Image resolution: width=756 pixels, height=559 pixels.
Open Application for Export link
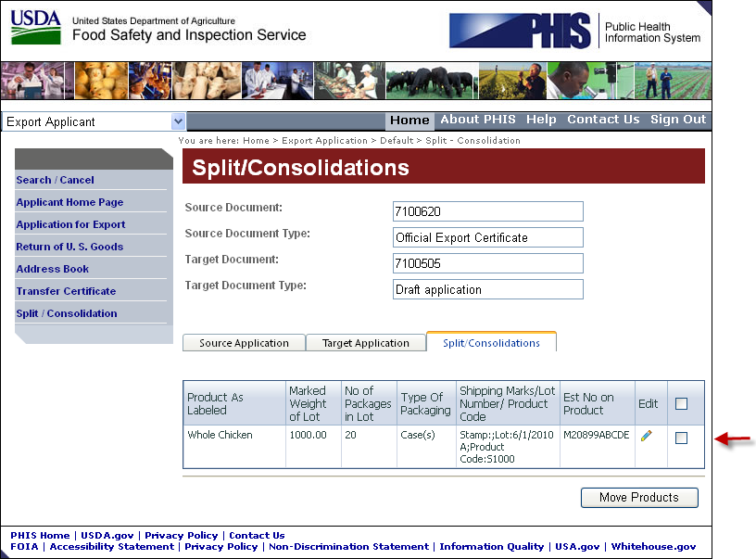click(x=70, y=224)
